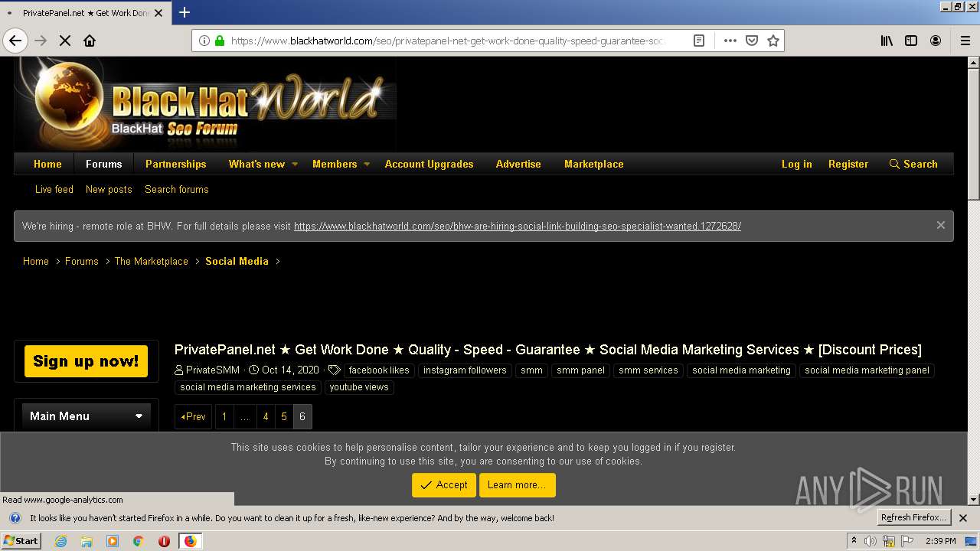The width and height of the screenshot is (980, 551).
Task: Launch Internet Explorer from taskbar
Action: tap(60, 541)
